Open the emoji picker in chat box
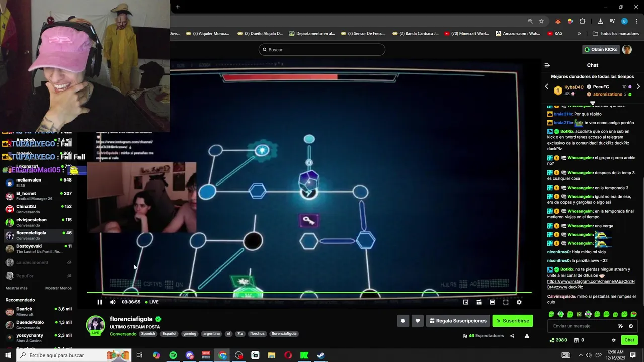The image size is (644, 362). [x=631, y=326]
